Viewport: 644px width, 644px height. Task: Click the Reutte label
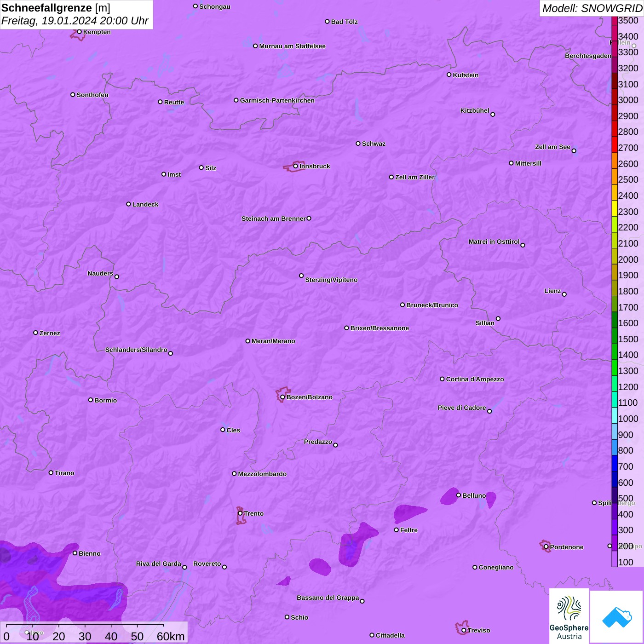(174, 102)
